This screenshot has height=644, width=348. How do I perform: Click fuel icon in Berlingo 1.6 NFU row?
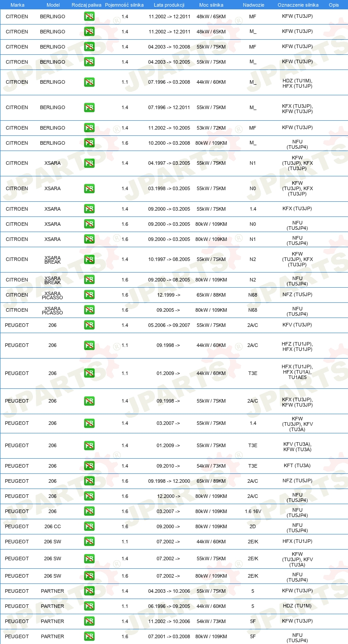(x=89, y=143)
